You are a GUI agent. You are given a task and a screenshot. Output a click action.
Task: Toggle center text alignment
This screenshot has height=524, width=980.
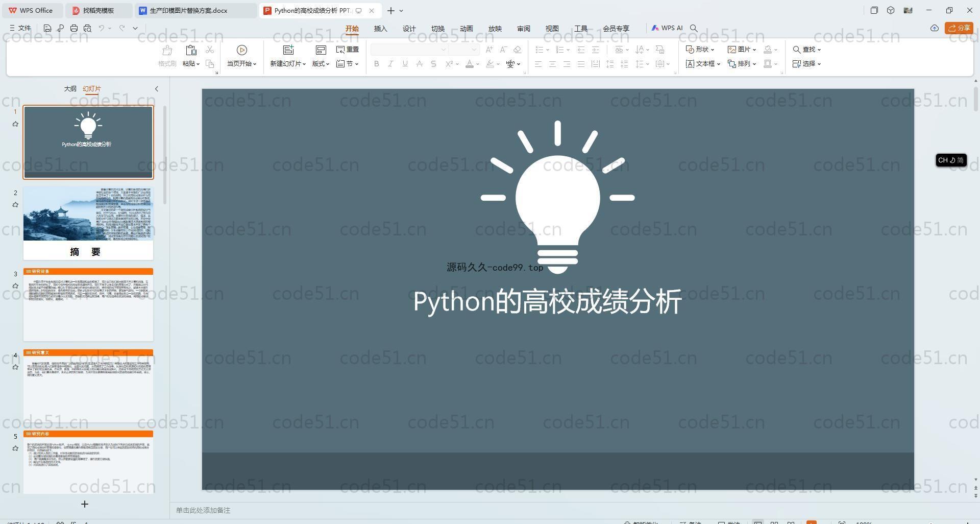(552, 64)
